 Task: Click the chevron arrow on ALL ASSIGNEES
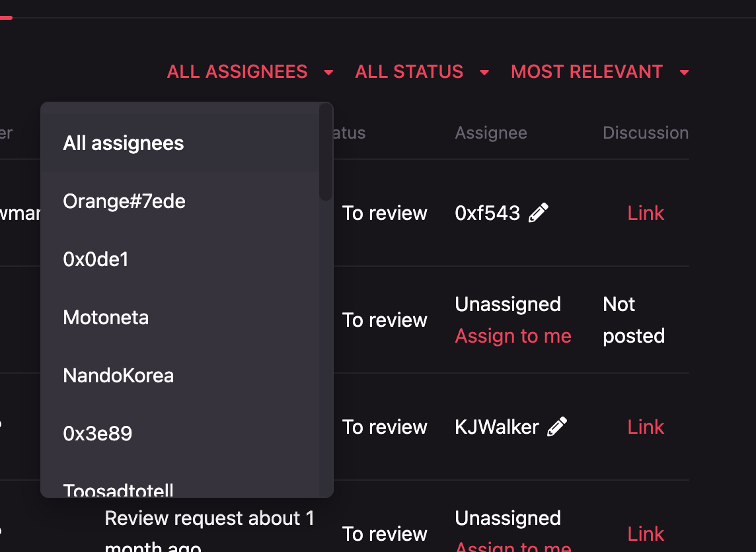click(x=328, y=72)
